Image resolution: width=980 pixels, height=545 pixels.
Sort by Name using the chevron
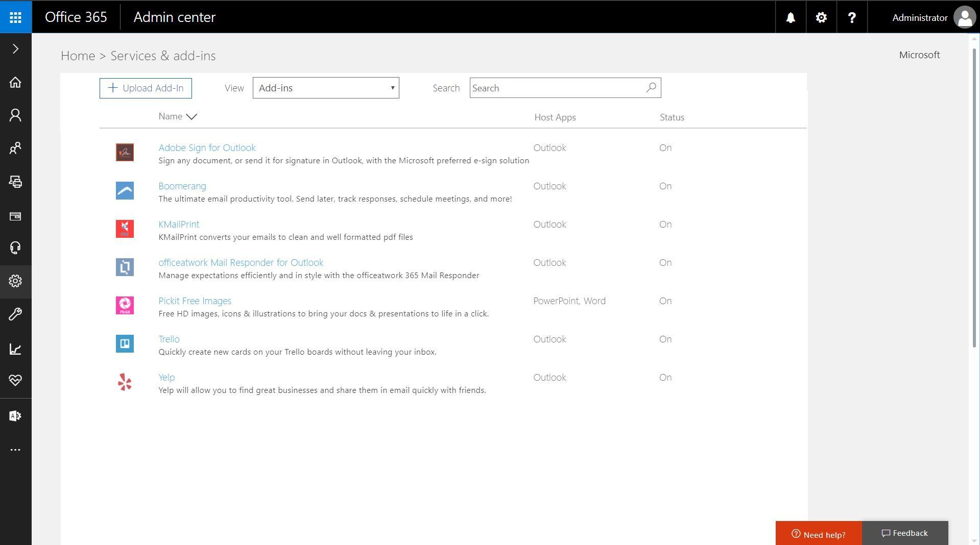click(x=191, y=117)
